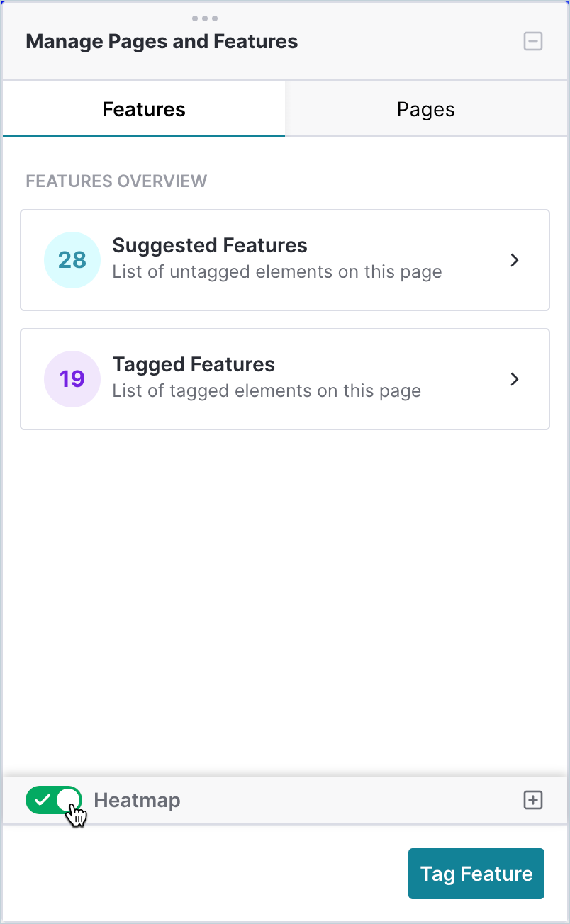This screenshot has width=570, height=924.
Task: Click the Tag Feature button
Action: 476,874
